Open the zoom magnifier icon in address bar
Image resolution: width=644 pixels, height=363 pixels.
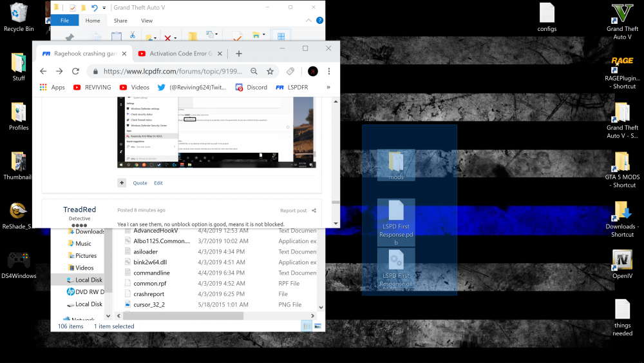pos(254,71)
